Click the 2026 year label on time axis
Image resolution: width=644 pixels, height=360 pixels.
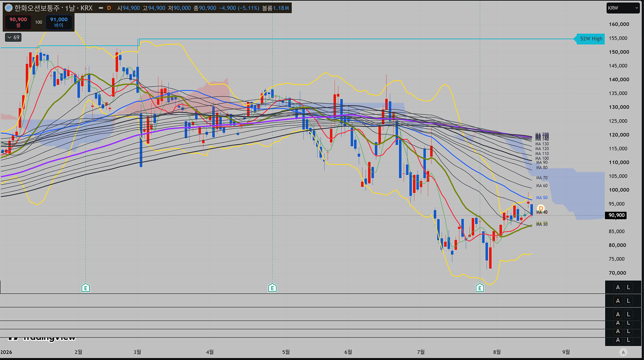pyautogui.click(x=6, y=352)
